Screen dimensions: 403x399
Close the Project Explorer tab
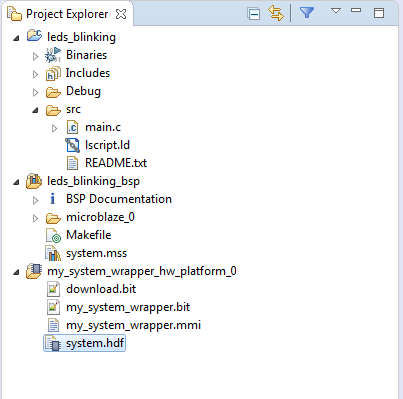click(121, 14)
